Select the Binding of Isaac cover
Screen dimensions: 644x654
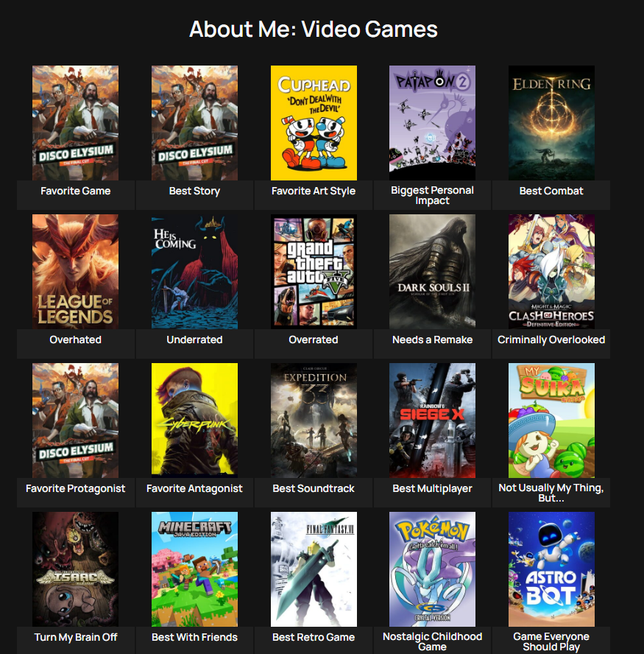click(76, 569)
